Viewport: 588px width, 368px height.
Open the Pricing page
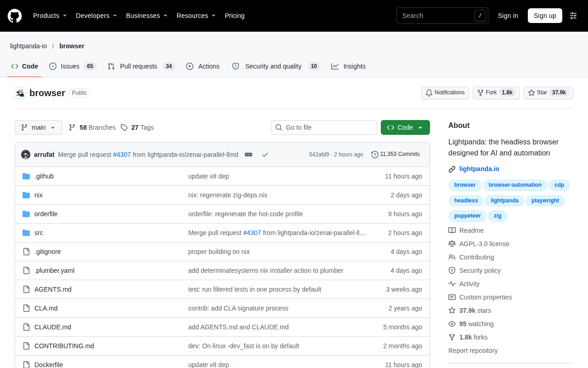pos(235,16)
